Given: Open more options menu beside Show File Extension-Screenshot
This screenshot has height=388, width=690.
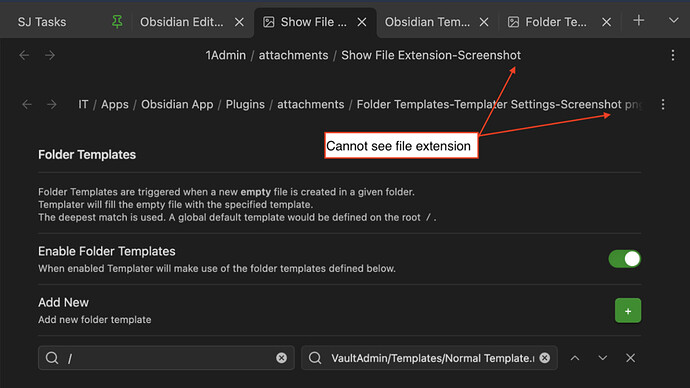Looking at the screenshot, I should pos(673,55).
